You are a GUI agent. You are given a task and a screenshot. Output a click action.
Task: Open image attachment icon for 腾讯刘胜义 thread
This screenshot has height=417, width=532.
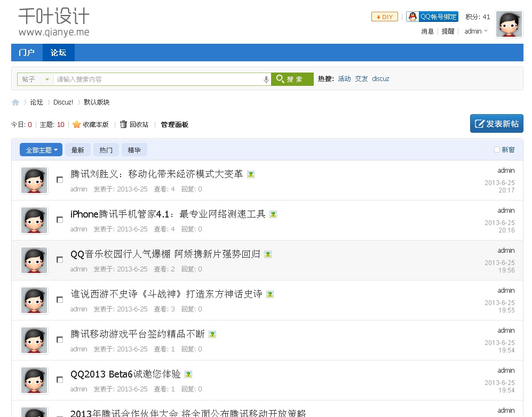(x=251, y=174)
